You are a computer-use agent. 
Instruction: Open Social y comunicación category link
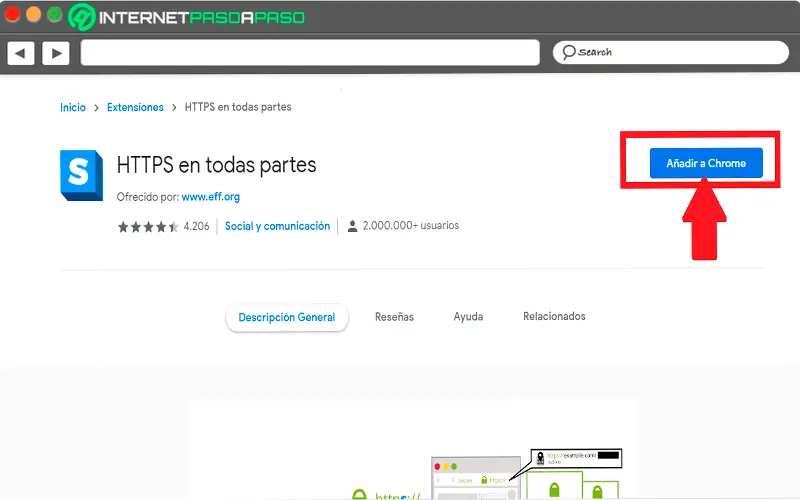[278, 226]
